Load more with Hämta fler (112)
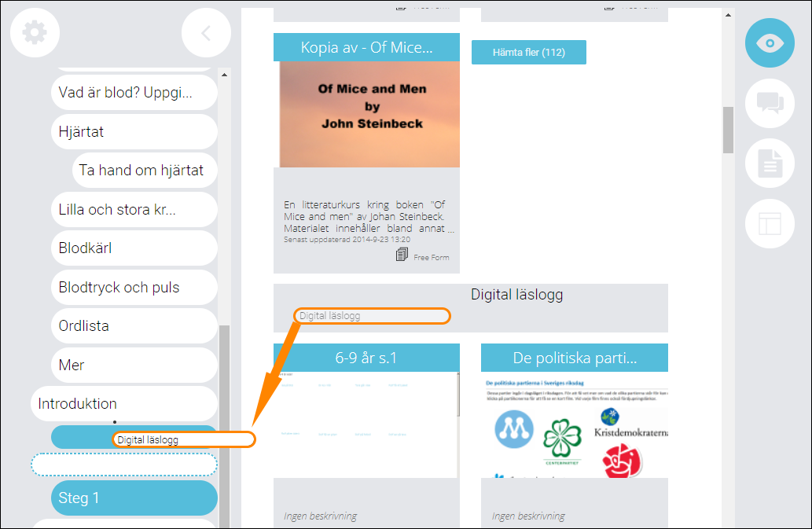The image size is (812, 529). pyautogui.click(x=529, y=53)
